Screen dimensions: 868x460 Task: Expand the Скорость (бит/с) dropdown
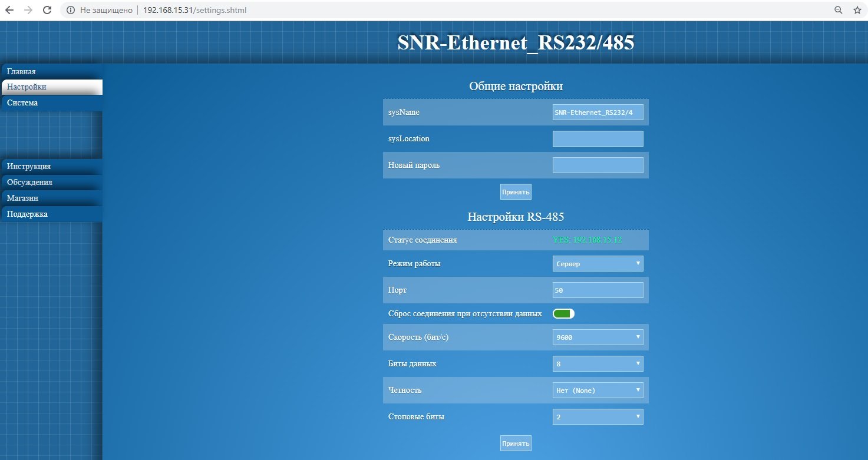click(598, 337)
